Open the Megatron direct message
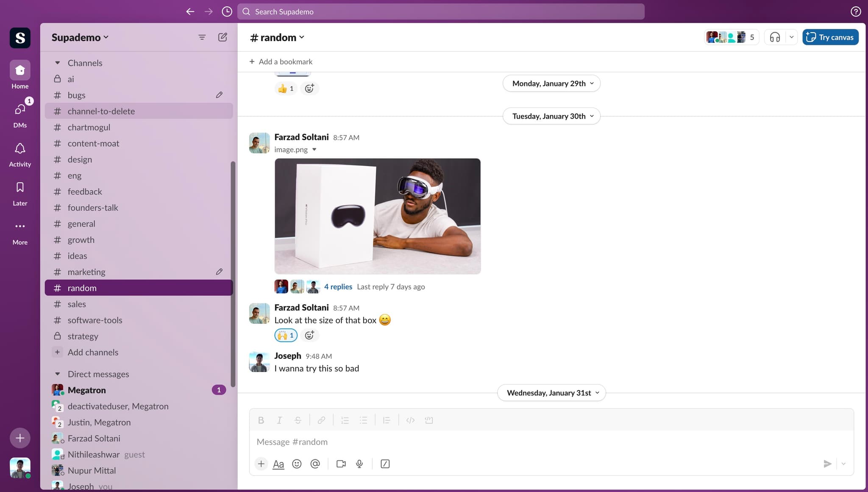Image resolution: width=868 pixels, height=492 pixels. tap(87, 390)
